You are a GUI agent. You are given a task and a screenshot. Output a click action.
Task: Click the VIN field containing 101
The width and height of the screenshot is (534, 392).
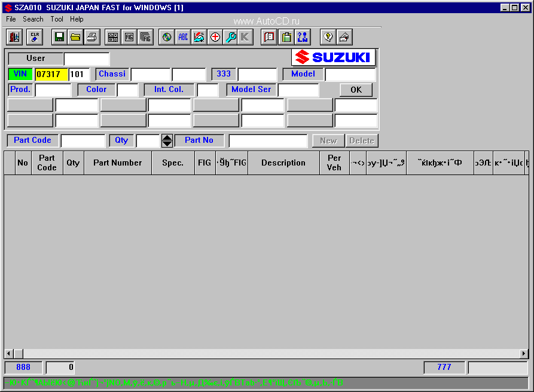(x=80, y=74)
